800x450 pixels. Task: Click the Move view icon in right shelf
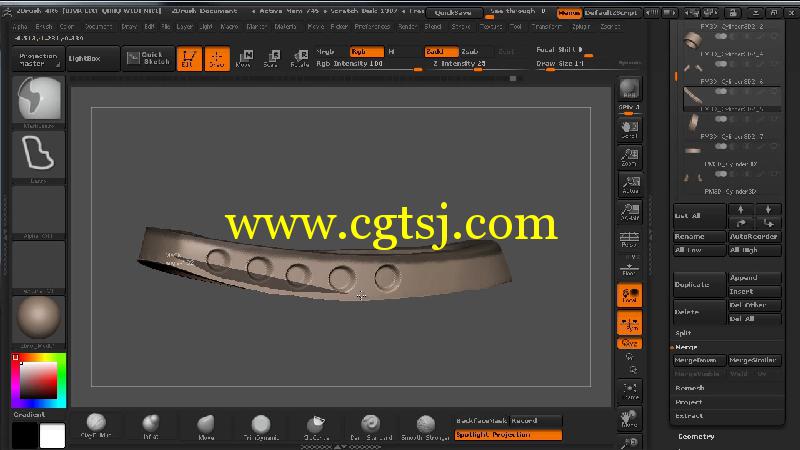point(629,418)
